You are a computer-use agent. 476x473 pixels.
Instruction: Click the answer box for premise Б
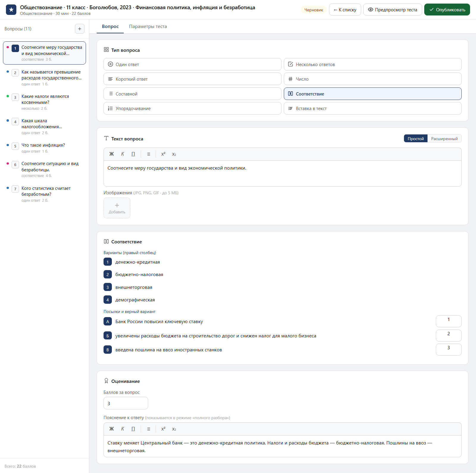[449, 336]
